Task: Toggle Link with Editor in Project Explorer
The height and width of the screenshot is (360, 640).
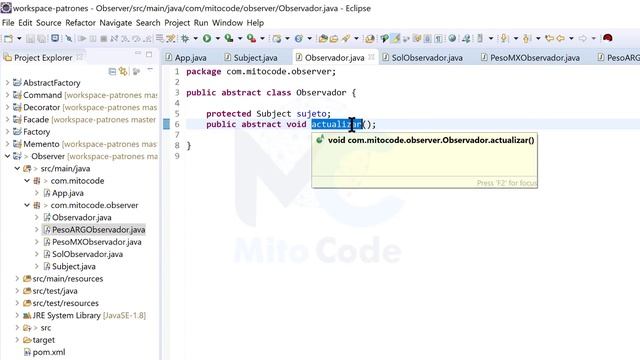Action: tap(123, 71)
